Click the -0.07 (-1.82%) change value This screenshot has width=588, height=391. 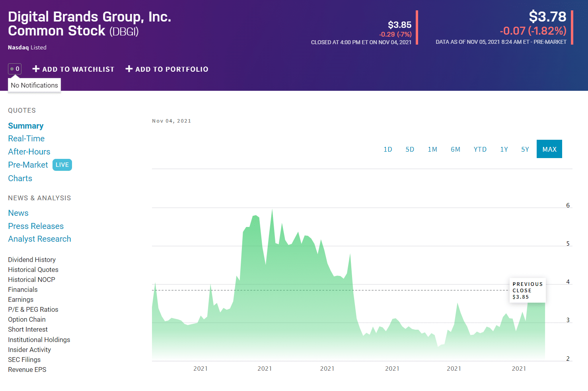tap(533, 31)
